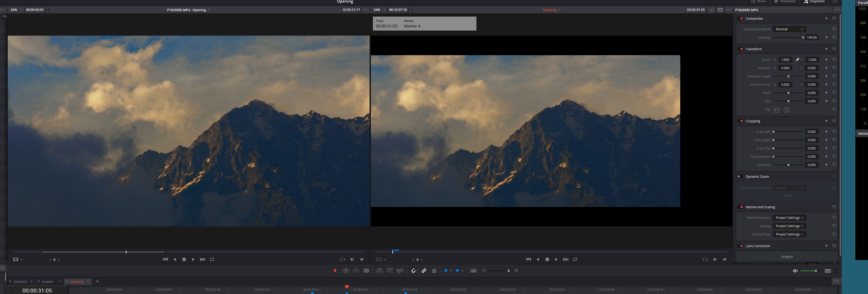The width and height of the screenshot is (868, 294).
Task: Toggle Position Lock padlock icon
Action: pyautogui.click(x=434, y=271)
